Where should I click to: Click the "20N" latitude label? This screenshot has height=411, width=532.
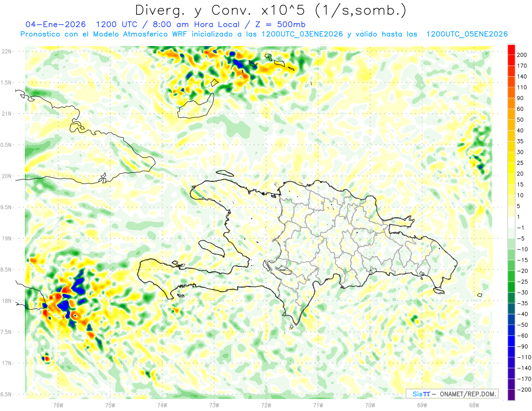click(7, 176)
